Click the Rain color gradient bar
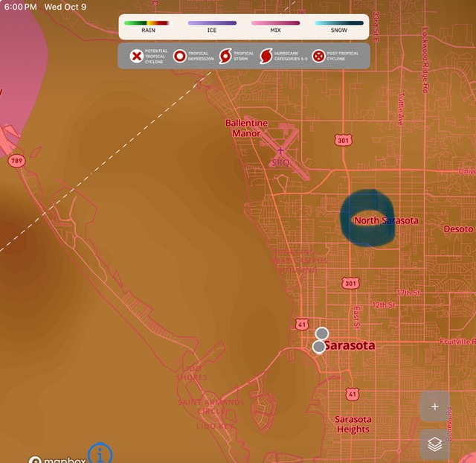 click(147, 23)
